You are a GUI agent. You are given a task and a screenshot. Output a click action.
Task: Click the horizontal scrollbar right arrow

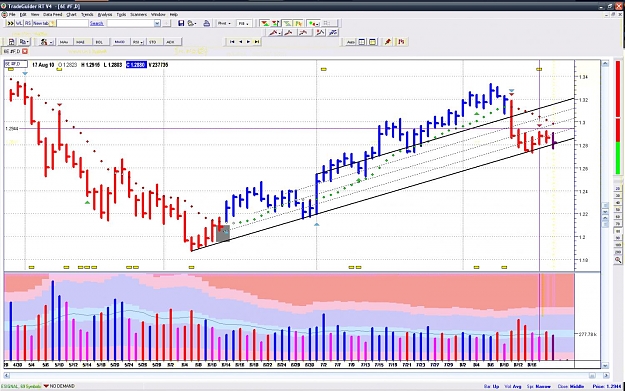(x=605, y=375)
